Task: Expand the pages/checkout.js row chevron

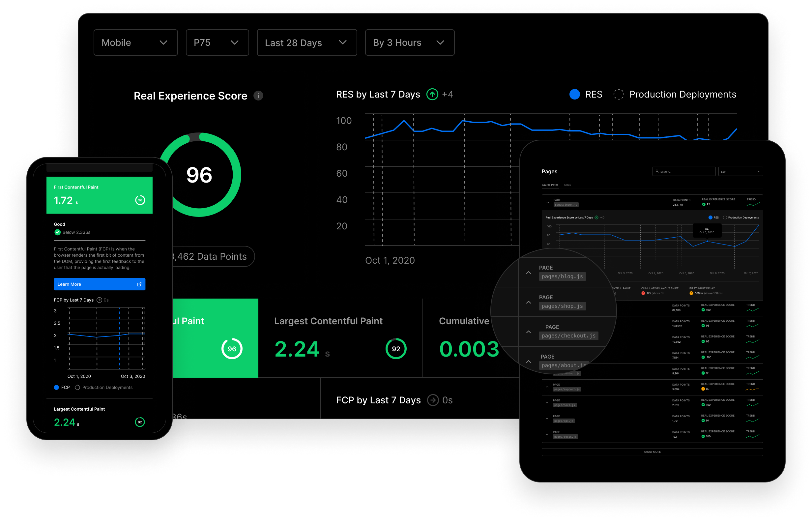Action: [x=528, y=332]
